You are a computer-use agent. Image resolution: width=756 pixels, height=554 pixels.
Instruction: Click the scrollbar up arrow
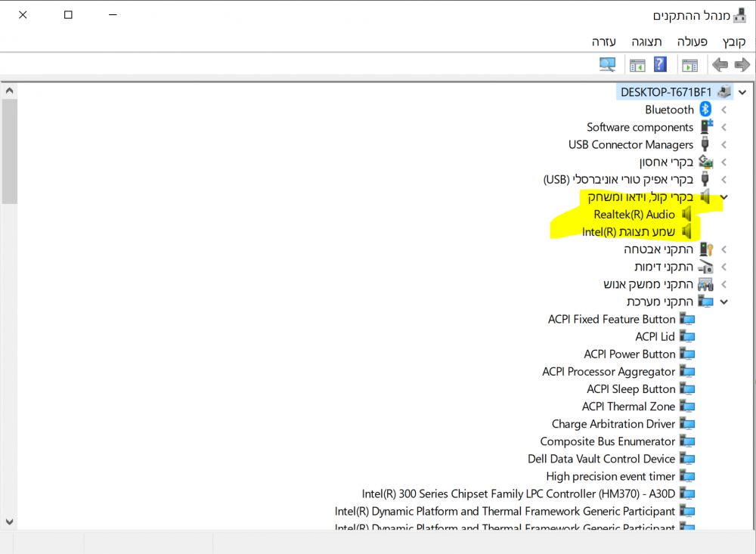click(x=9, y=90)
